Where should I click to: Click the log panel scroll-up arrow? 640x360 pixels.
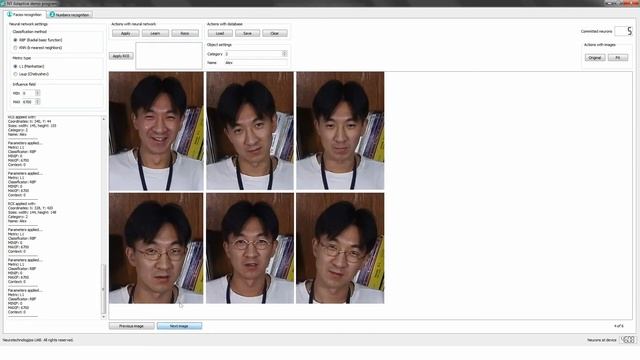point(103,119)
